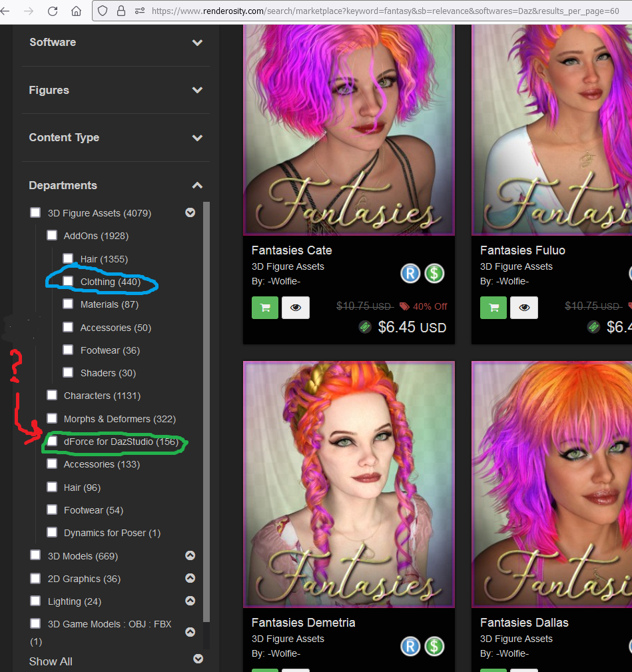Click the green ticket icon beside $6.45 USD
Screen dimensions: 632x672
pyautogui.click(x=365, y=328)
